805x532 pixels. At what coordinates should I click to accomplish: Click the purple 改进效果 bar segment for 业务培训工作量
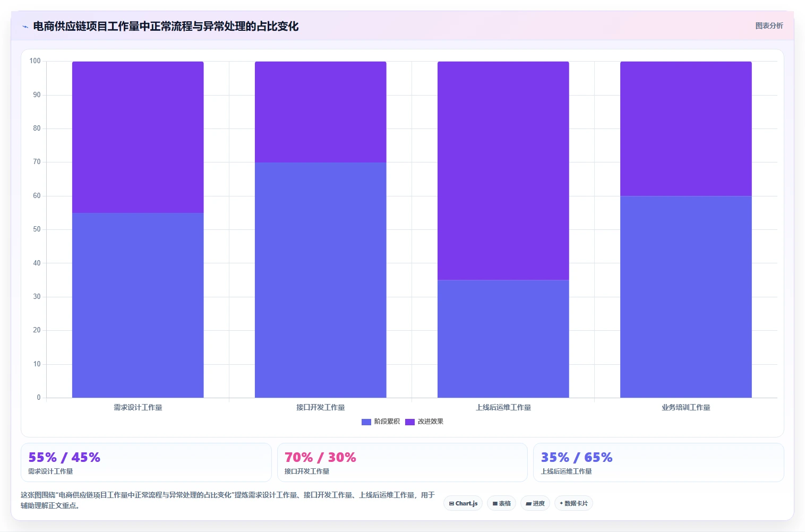coord(686,128)
